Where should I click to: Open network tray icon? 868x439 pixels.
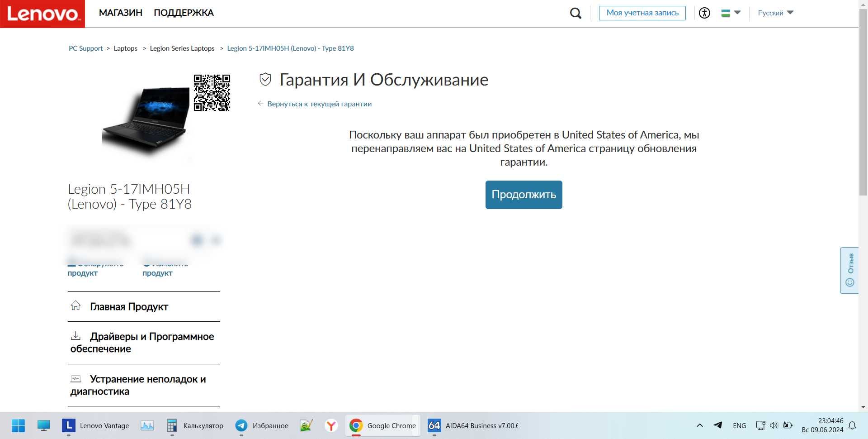point(760,425)
